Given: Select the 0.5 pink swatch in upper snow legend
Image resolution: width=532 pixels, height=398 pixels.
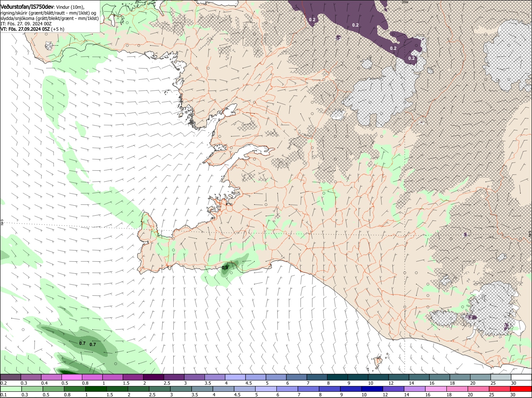Looking at the screenshot, I should point(71,377).
